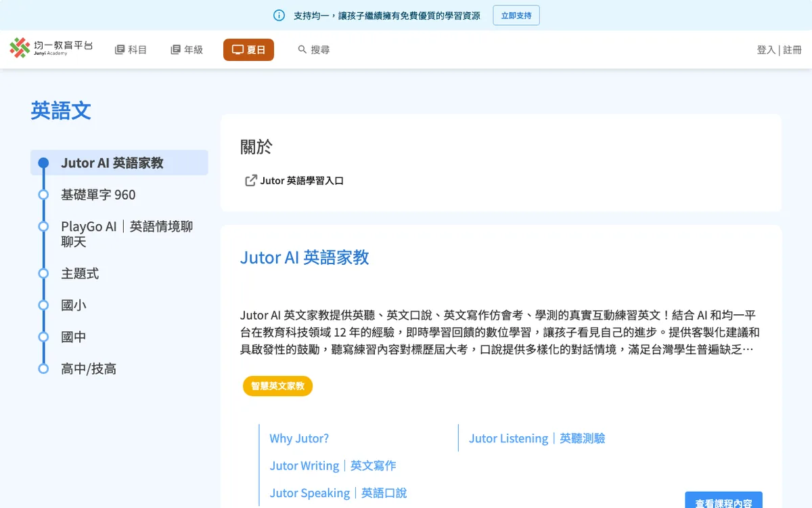This screenshot has width=812, height=508.
Task: Click the 科目 menu book icon
Action: (x=120, y=49)
